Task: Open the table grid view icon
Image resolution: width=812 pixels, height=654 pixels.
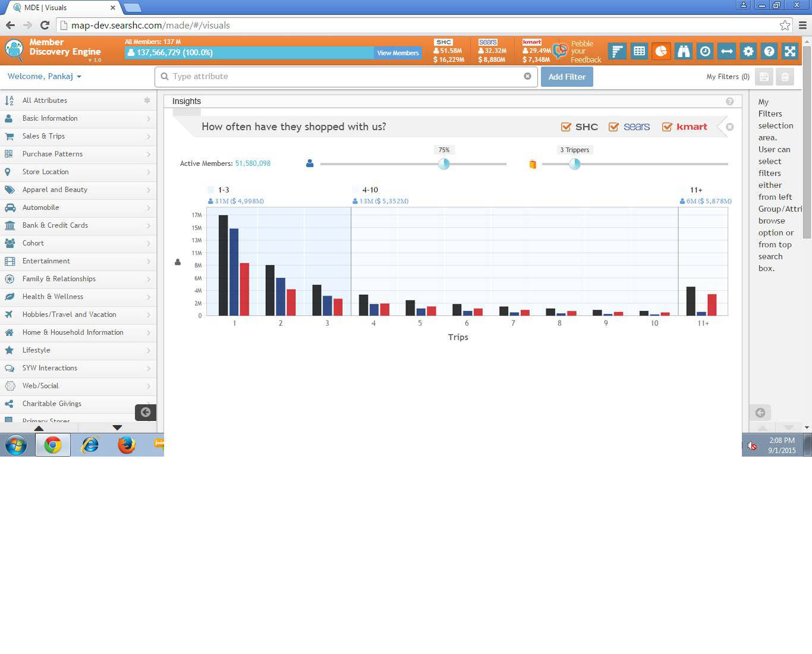Action: pos(639,52)
